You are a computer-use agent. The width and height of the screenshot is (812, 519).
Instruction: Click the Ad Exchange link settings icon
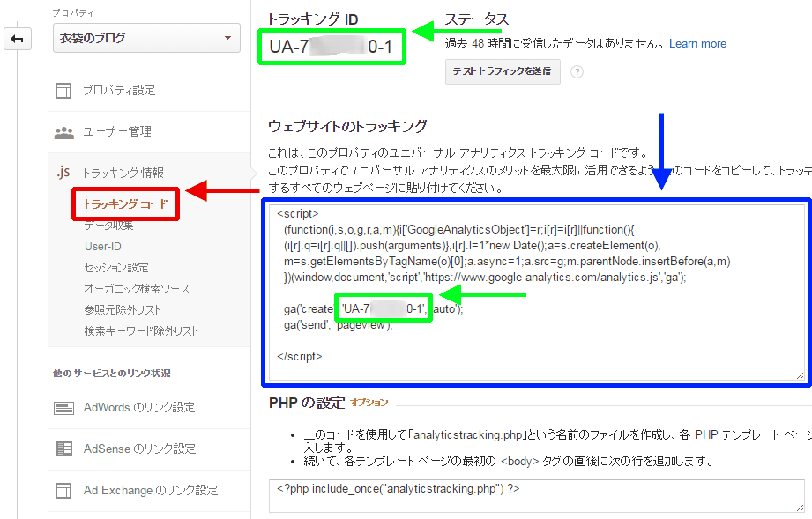63,490
